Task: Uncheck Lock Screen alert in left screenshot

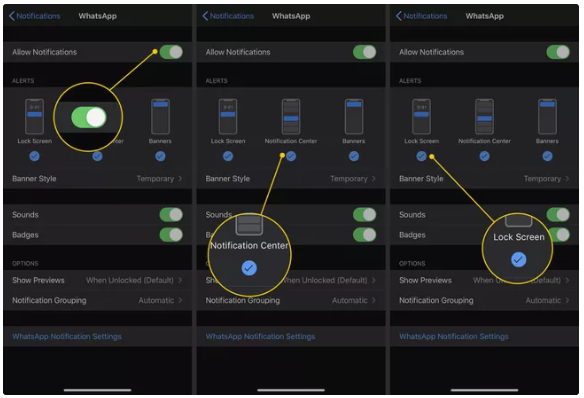Action: pos(34,156)
